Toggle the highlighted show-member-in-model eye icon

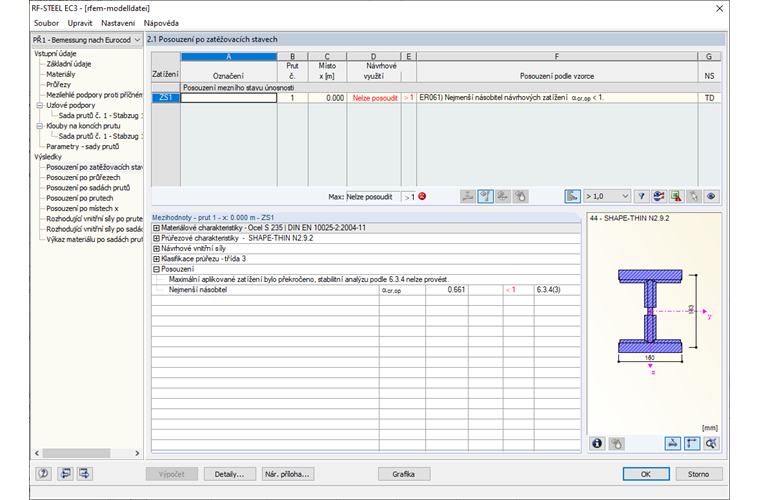click(x=485, y=196)
